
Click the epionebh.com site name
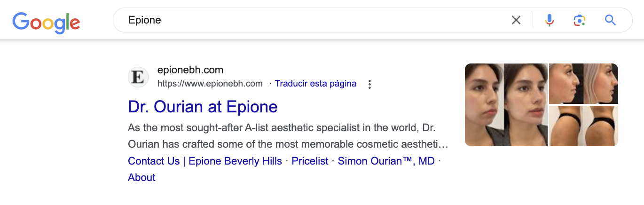pyautogui.click(x=190, y=71)
